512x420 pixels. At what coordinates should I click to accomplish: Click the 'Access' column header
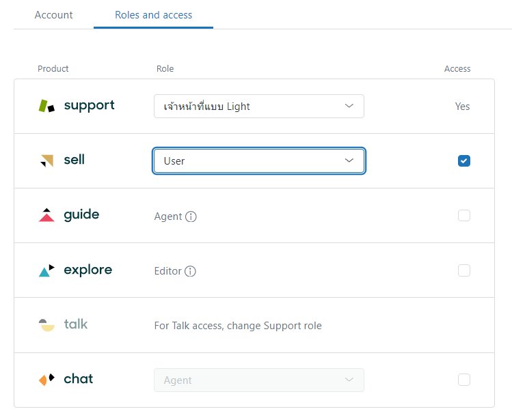coord(457,68)
